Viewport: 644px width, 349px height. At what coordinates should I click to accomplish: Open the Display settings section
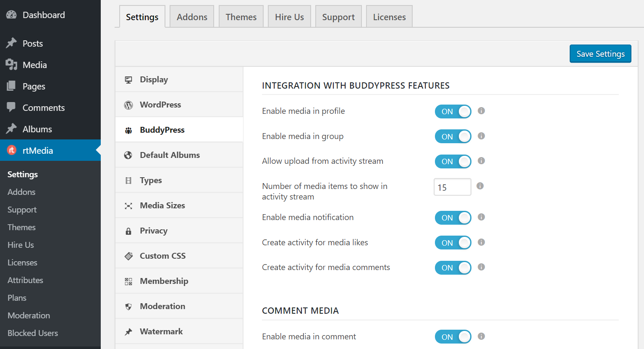tap(153, 79)
